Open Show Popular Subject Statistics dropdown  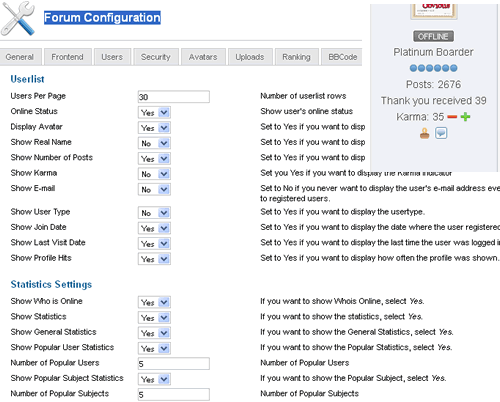(x=154, y=379)
